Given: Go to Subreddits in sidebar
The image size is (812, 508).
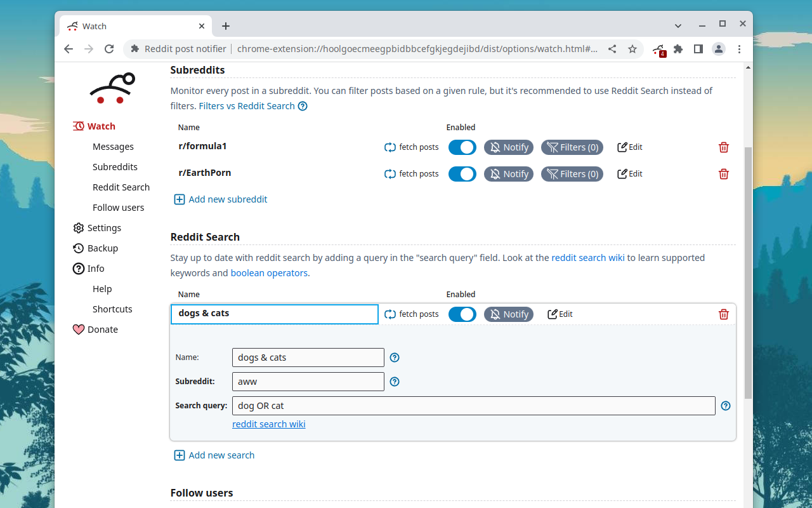Looking at the screenshot, I should pyautogui.click(x=115, y=167).
